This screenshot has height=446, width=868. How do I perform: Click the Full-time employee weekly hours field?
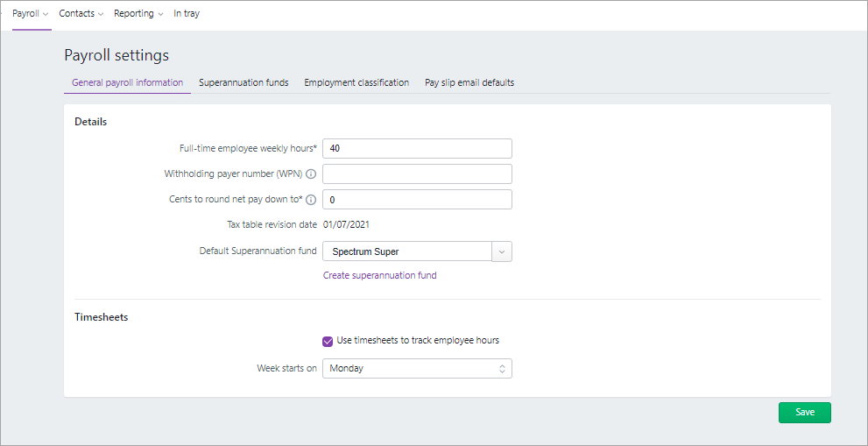(x=417, y=149)
